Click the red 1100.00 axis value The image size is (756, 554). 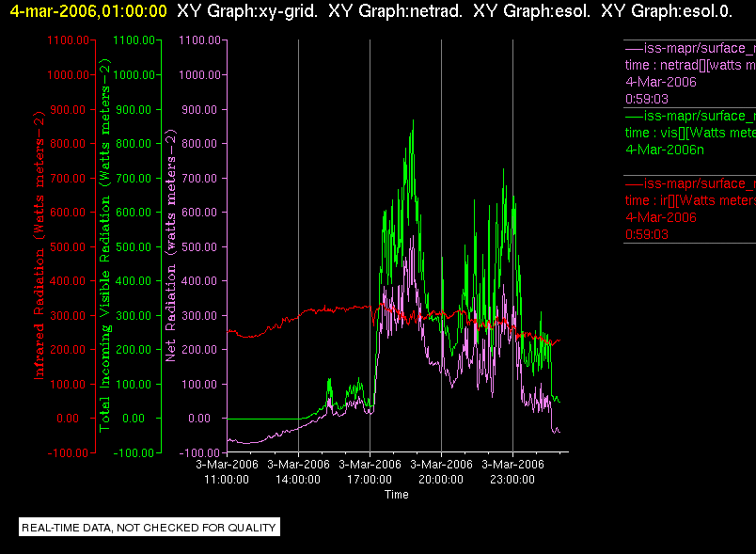coord(68,40)
